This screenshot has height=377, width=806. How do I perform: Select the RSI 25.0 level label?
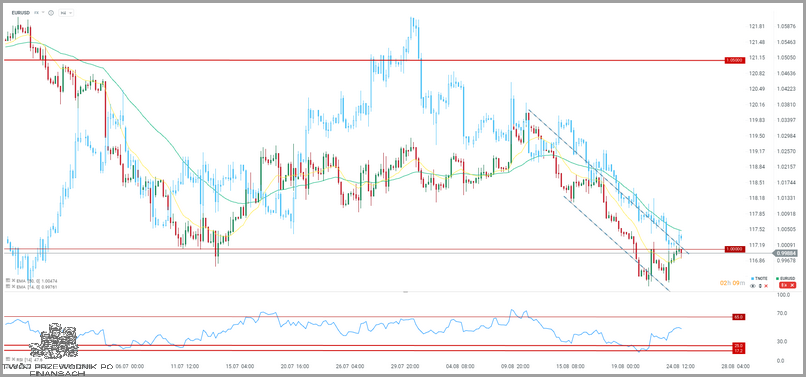click(x=738, y=346)
